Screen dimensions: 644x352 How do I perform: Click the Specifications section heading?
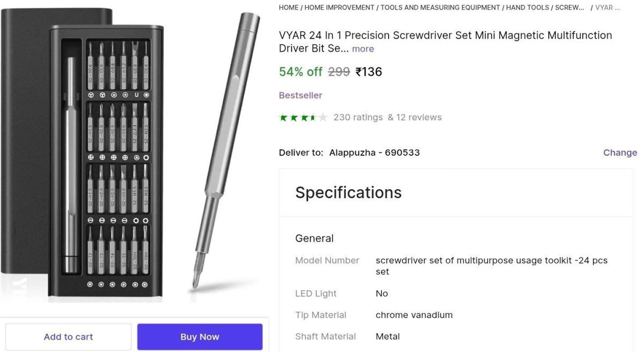[x=348, y=192]
